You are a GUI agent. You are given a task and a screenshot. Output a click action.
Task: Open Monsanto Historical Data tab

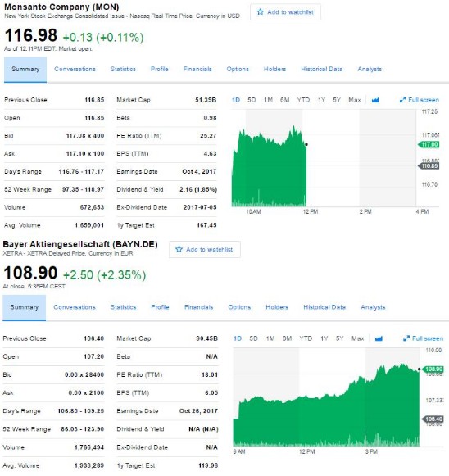coord(321,69)
